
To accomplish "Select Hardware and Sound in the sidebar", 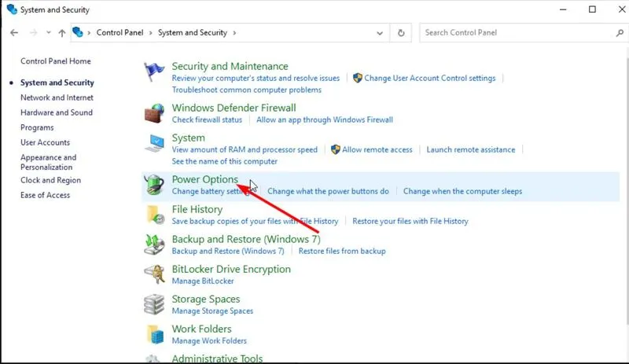I will click(57, 112).
